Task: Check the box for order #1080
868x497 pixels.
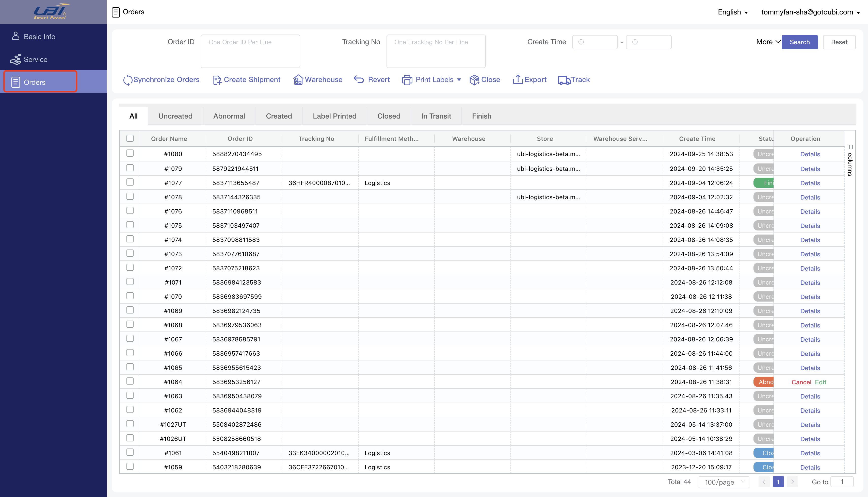Action: pyautogui.click(x=130, y=153)
